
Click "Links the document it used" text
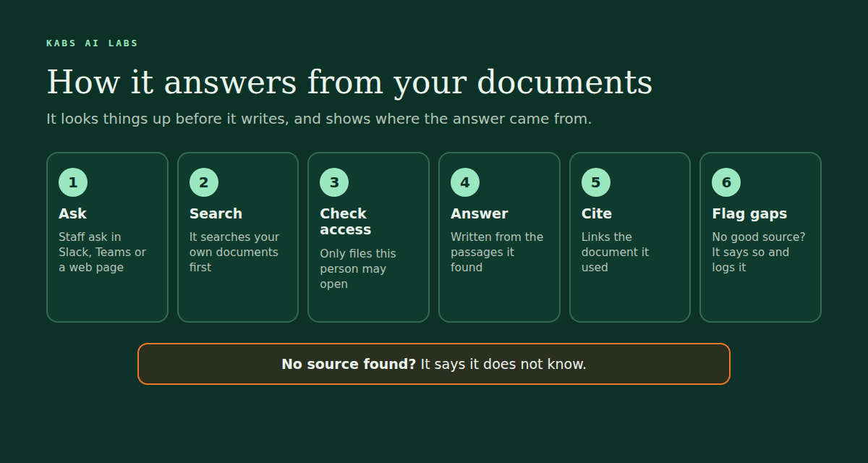tap(615, 252)
